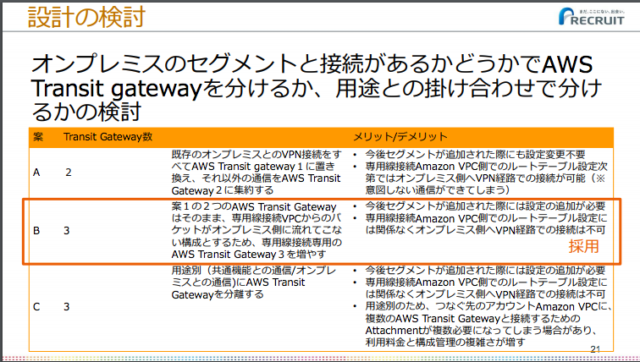The width and height of the screenshot is (640, 362).
Task: Click Transit Gateway count 3 in row C
Action: click(x=67, y=306)
